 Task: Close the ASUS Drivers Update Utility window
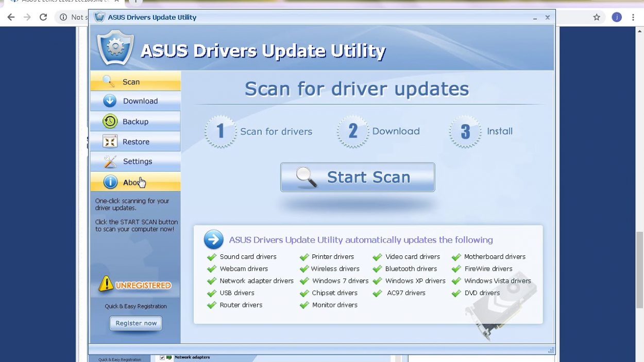[548, 17]
